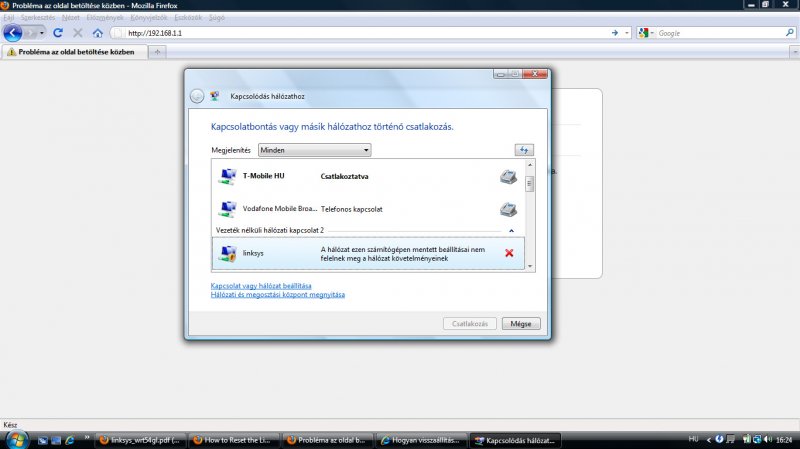Image resolution: width=800 pixels, height=449 pixels.
Task: Open the Súgó menu
Action: [x=217, y=17]
